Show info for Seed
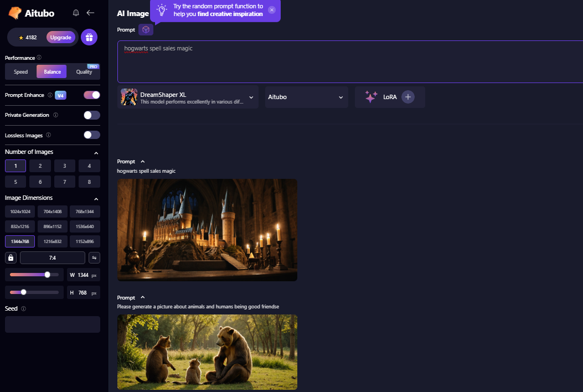The width and height of the screenshot is (583, 392). point(23,309)
